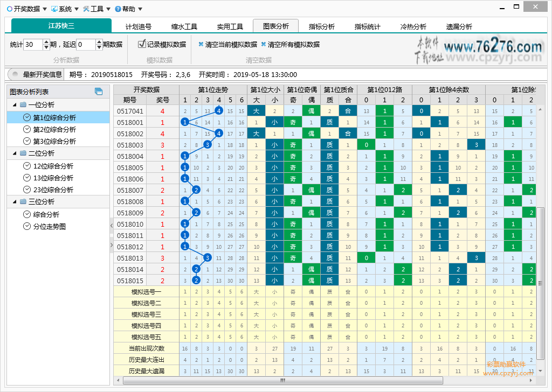Decrease the 延迟 delay stepper
552x392 pixels.
pyautogui.click(x=99, y=47)
